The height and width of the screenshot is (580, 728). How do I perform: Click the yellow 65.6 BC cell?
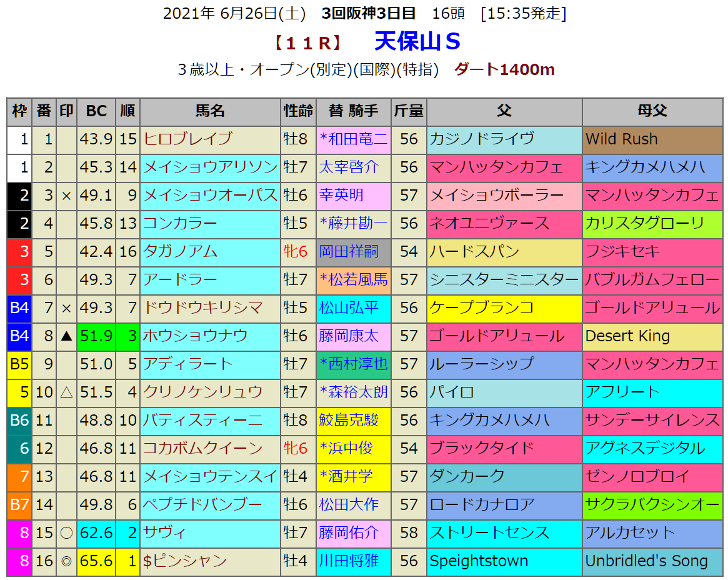(x=96, y=561)
